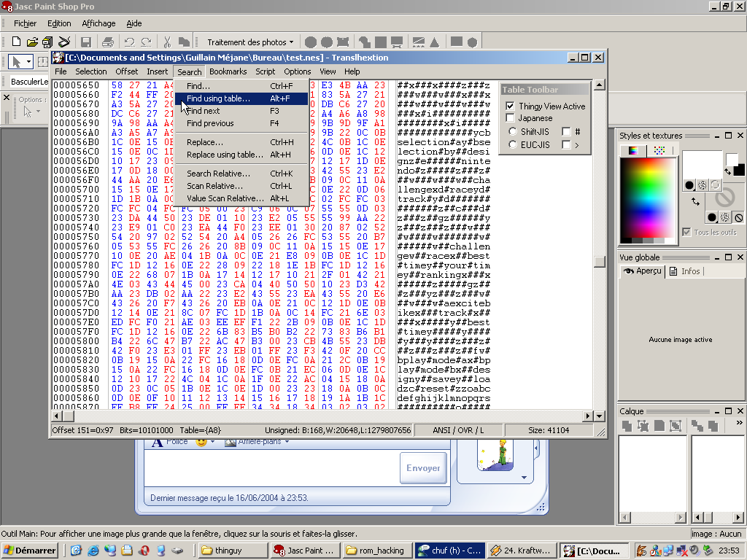This screenshot has height=560, width=747.
Task: Toggle the Tous les outils checkbox
Action: coord(686,232)
